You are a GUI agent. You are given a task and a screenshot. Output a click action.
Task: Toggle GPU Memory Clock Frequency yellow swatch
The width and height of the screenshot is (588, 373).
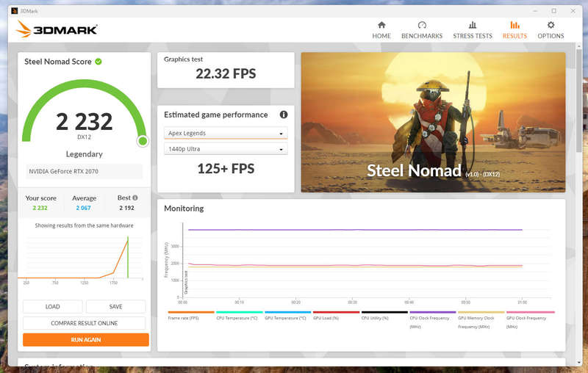click(481, 312)
